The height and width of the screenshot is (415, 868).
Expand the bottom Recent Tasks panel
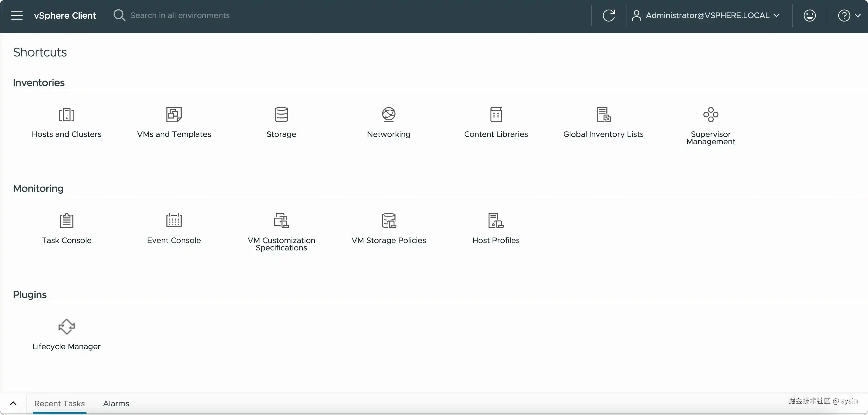[13, 403]
